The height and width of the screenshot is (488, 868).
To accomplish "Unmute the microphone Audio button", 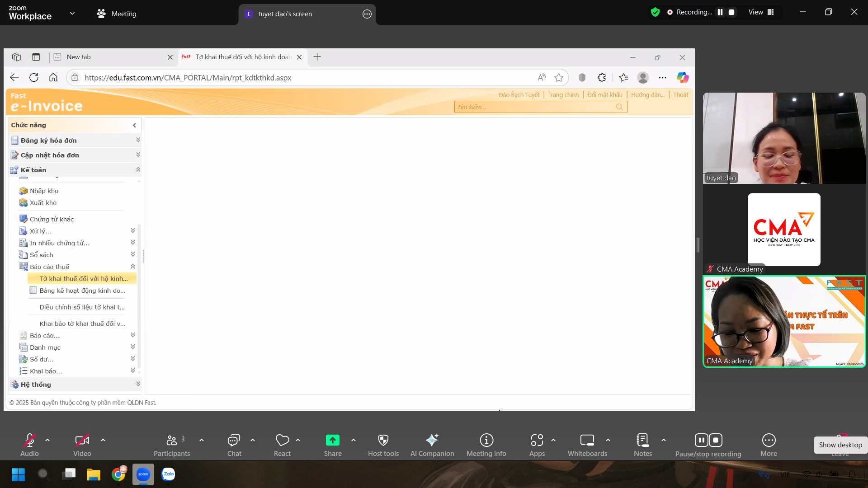I will coord(29,440).
